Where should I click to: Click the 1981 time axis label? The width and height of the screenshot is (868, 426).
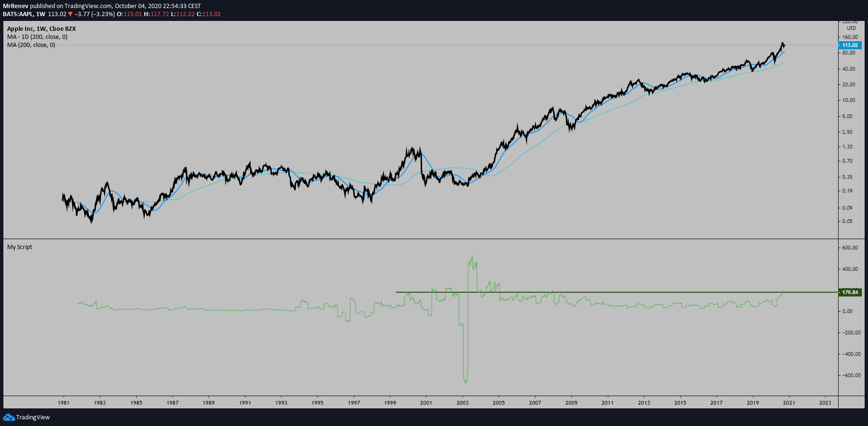click(x=64, y=403)
